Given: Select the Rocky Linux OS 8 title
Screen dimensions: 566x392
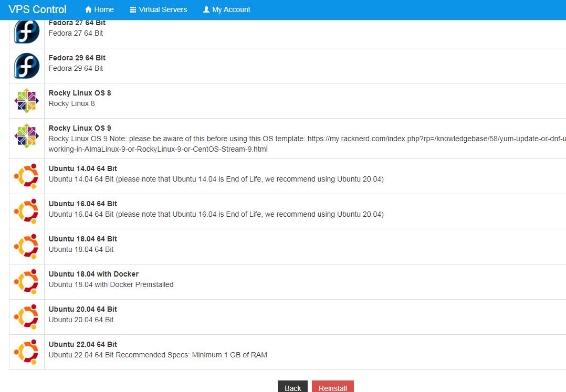Looking at the screenshot, I should [x=80, y=93].
